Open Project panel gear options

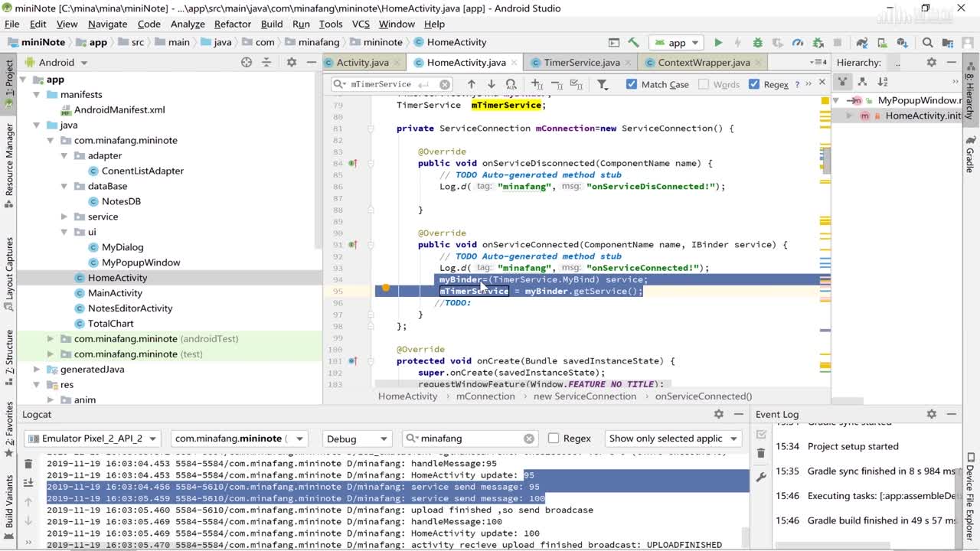click(291, 63)
